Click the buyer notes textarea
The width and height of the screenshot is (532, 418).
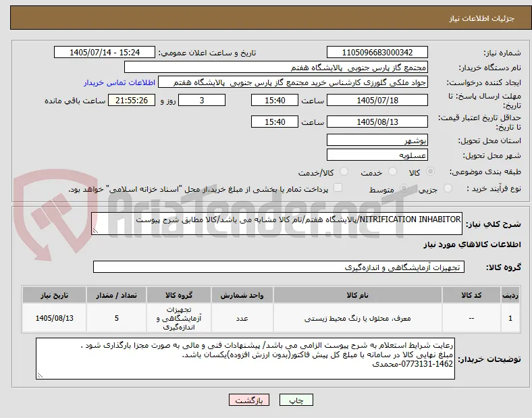pos(245,359)
